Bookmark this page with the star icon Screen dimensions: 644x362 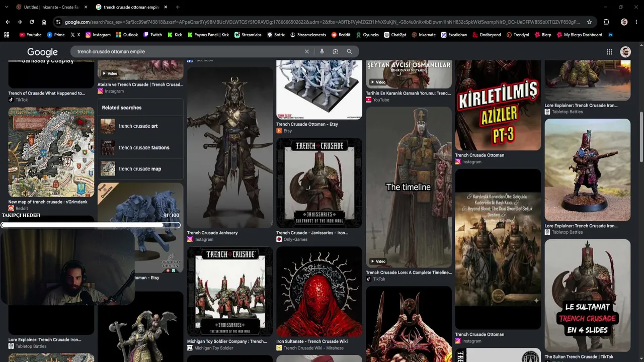(590, 22)
